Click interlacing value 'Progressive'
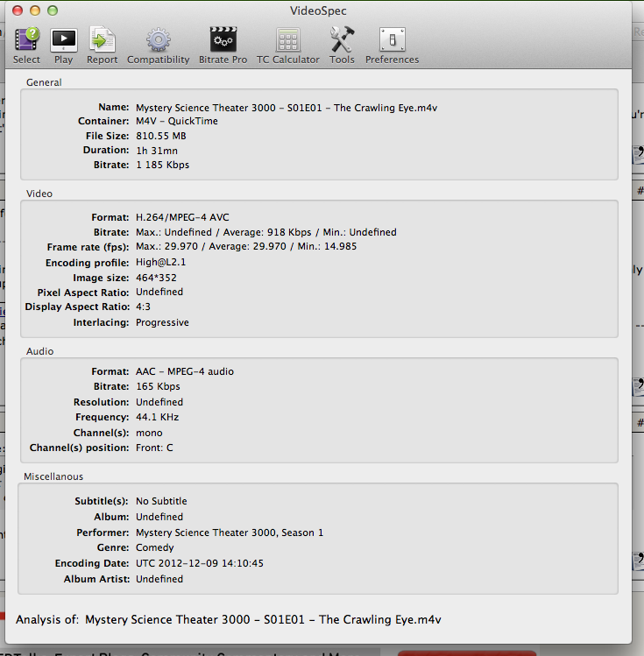Image resolution: width=644 pixels, height=656 pixels. pyautogui.click(x=162, y=322)
